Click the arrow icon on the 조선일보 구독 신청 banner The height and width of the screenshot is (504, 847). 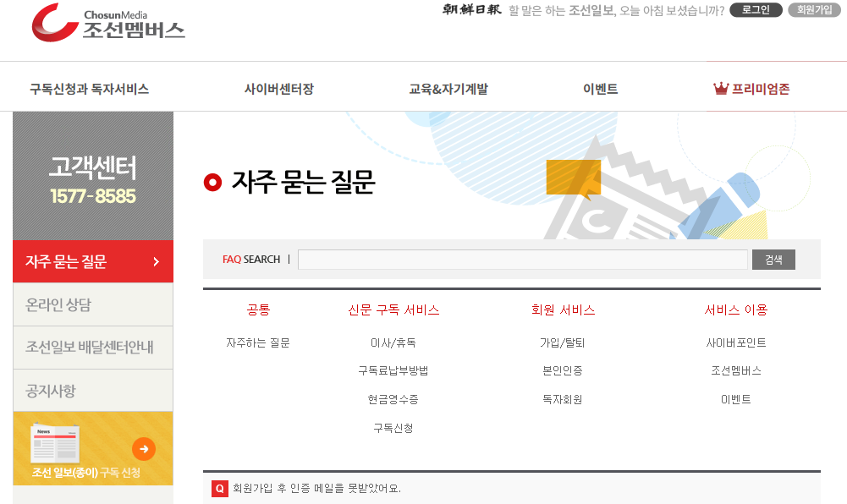(144, 449)
